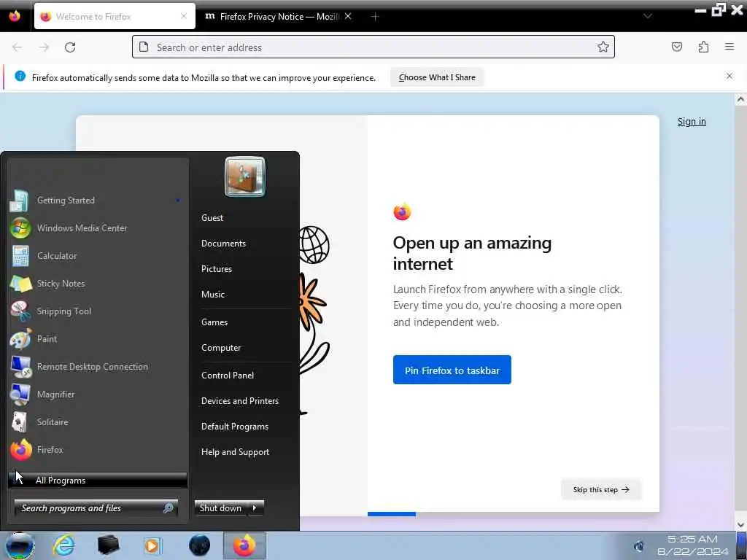Screen dimensions: 747x560
Task: Expand All Programs list
Action: click(x=98, y=480)
